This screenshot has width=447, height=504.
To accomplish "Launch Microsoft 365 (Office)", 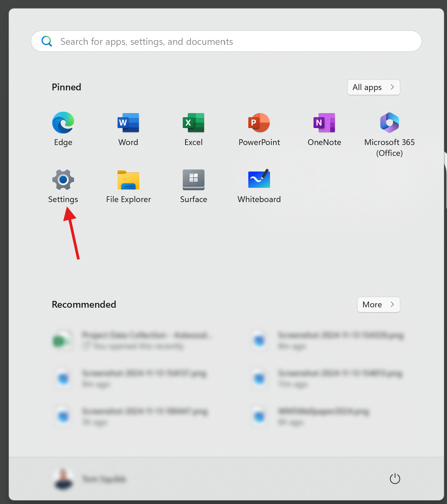I will click(x=390, y=123).
